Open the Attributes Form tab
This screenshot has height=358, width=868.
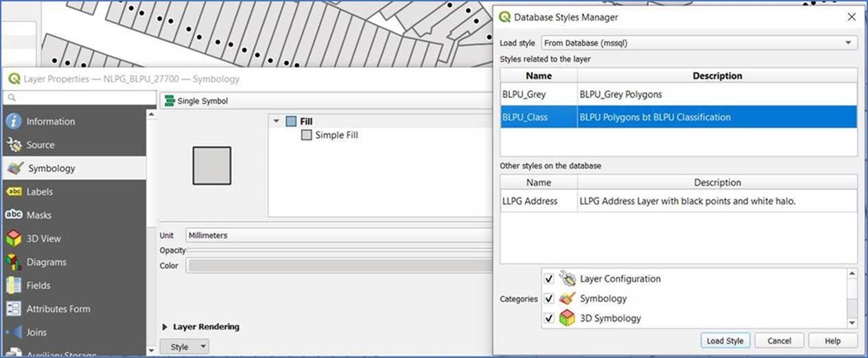tap(73, 309)
